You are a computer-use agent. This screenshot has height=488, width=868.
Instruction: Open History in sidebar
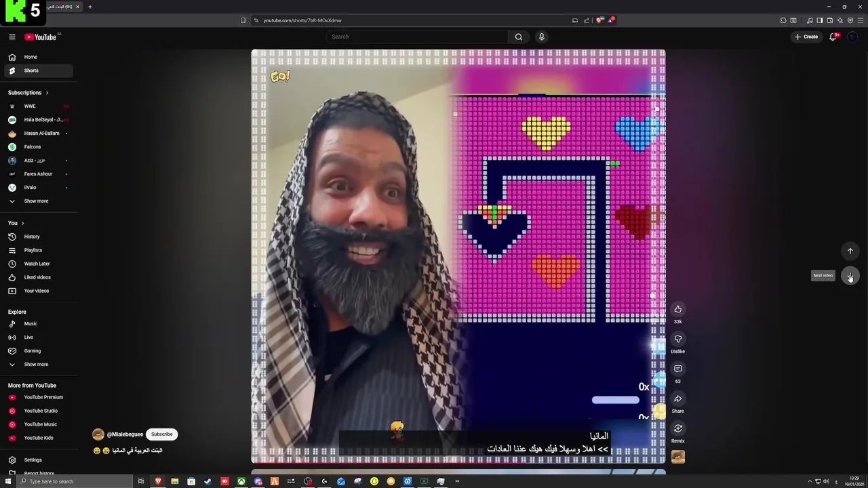[x=39, y=237]
